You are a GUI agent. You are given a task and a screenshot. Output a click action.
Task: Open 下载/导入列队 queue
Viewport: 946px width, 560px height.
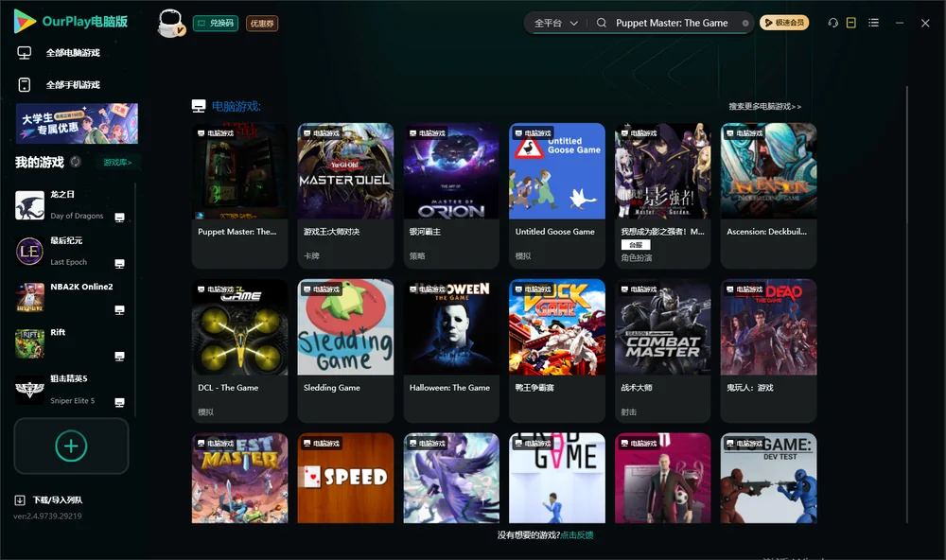coord(58,500)
